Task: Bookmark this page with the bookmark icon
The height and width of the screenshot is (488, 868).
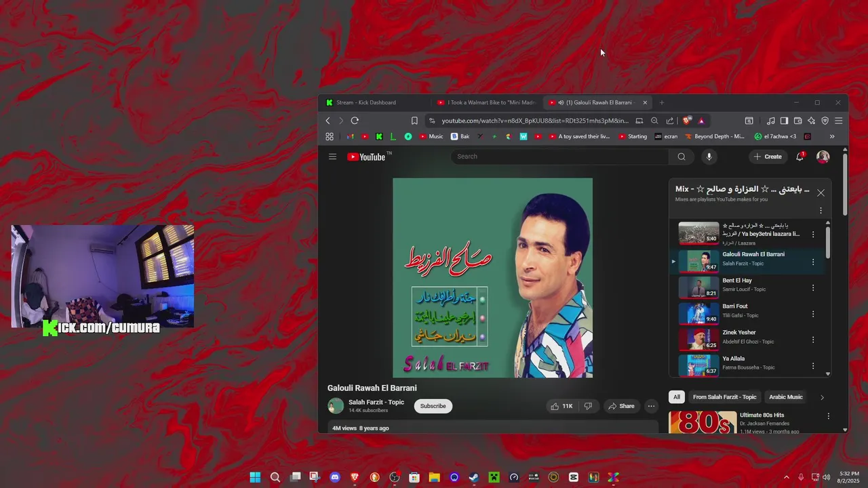Action: pos(414,121)
